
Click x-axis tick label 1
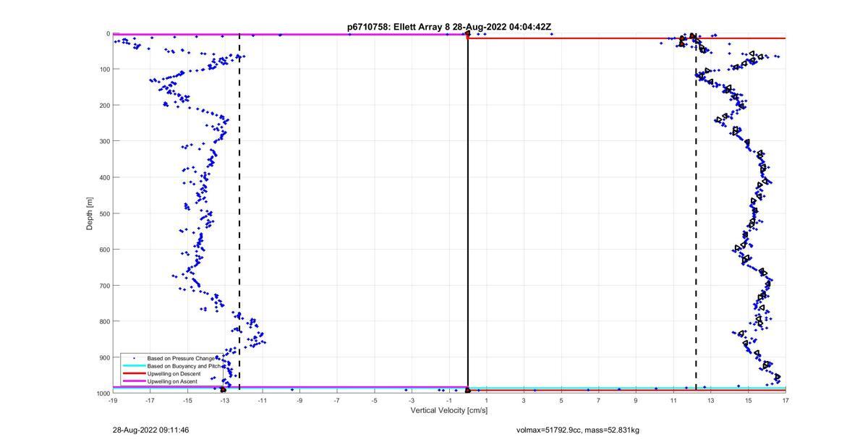click(x=487, y=400)
